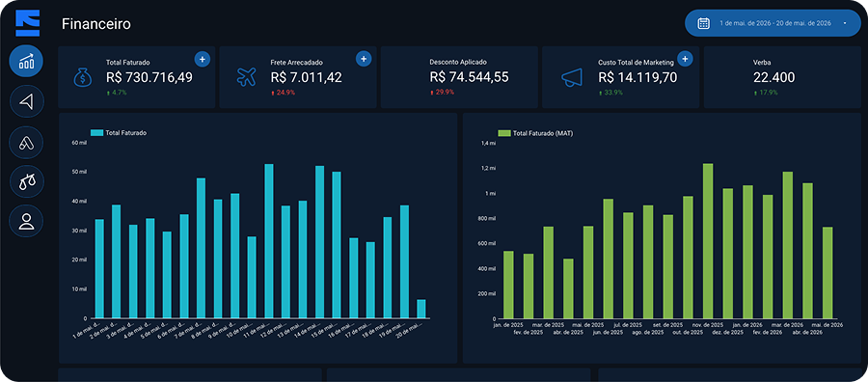The width and height of the screenshot is (868, 382).
Task: Click the 60 mil y-axis label
Action: (79, 142)
